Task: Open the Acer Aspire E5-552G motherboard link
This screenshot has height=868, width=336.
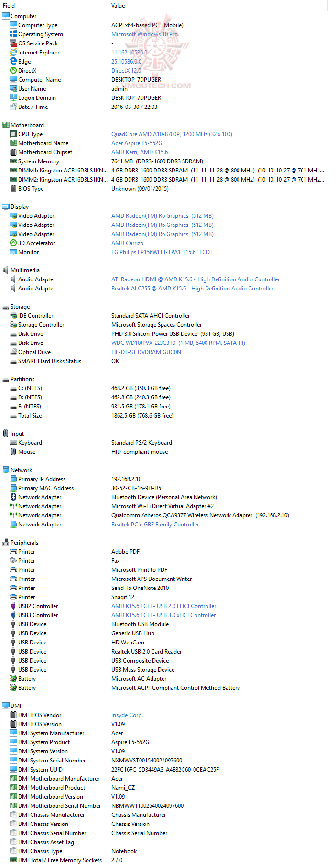Action: click(x=137, y=143)
